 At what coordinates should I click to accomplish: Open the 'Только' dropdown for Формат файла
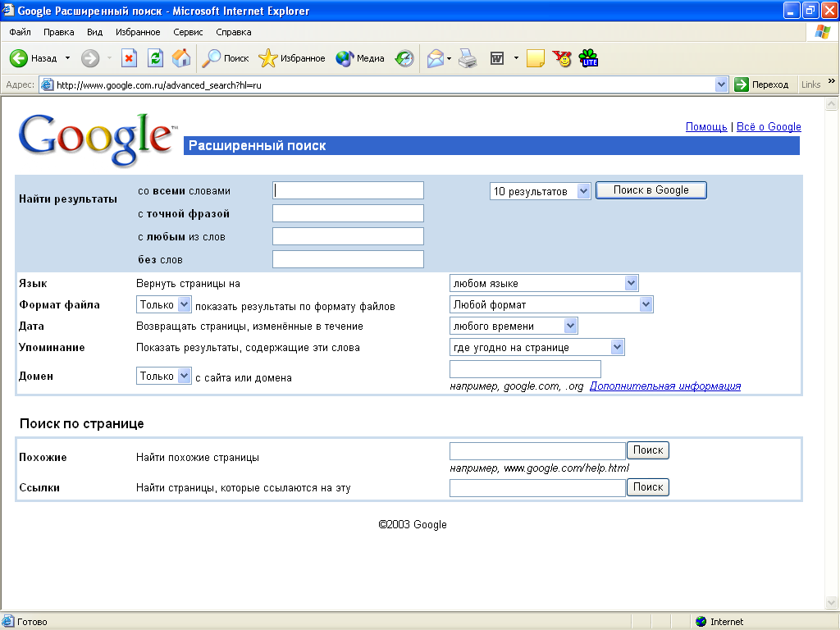(163, 305)
